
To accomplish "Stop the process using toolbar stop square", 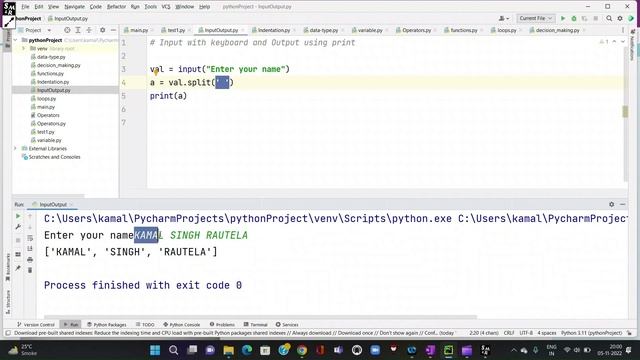I will (x=596, y=18).
